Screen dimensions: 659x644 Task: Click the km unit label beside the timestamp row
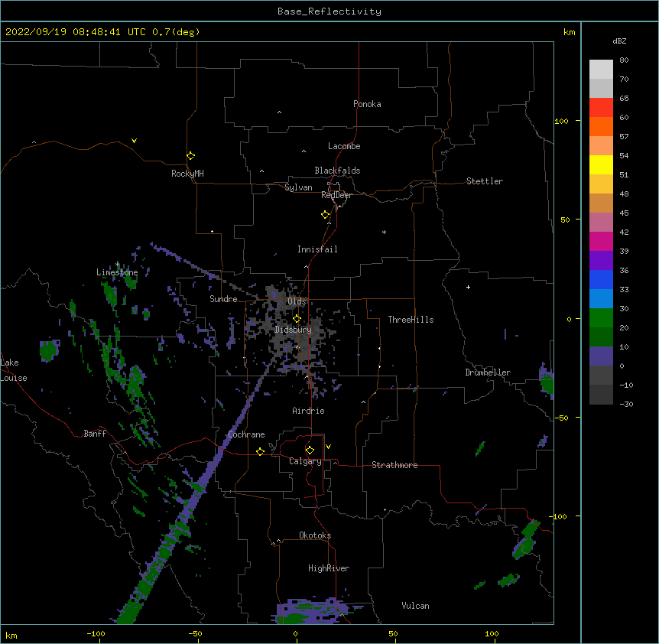pos(570,32)
